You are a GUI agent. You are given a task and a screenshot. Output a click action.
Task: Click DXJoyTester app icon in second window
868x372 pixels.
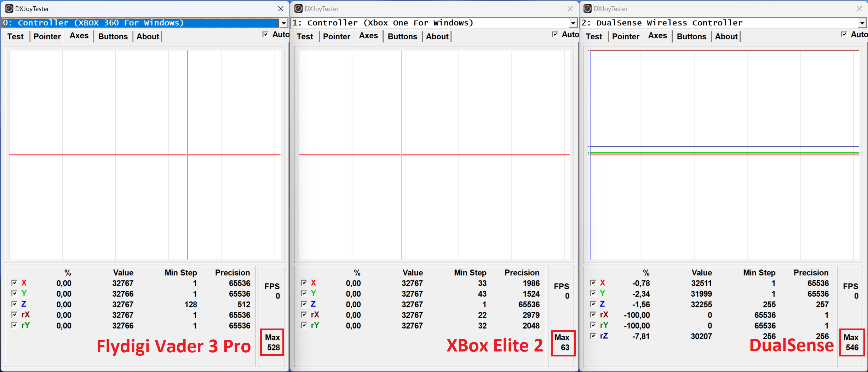(x=298, y=8)
